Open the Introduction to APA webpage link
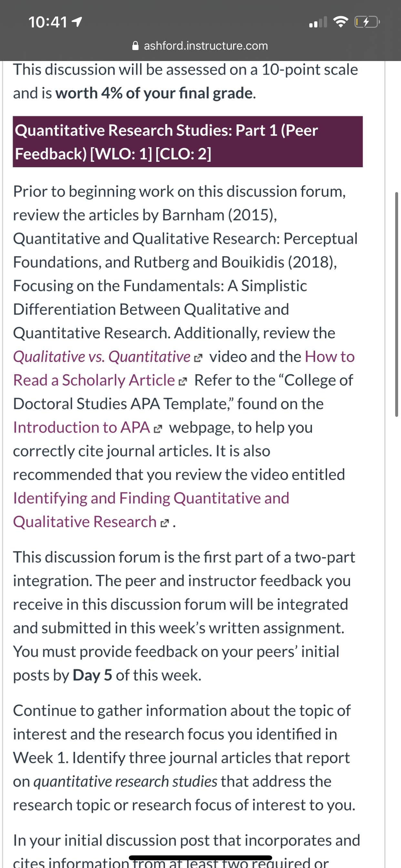401x868 pixels. pyautogui.click(x=81, y=427)
